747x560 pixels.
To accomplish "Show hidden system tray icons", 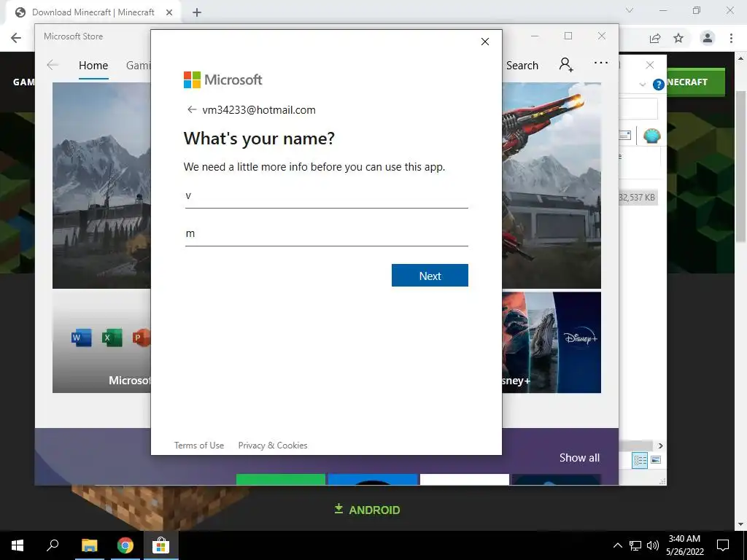I will pyautogui.click(x=617, y=545).
